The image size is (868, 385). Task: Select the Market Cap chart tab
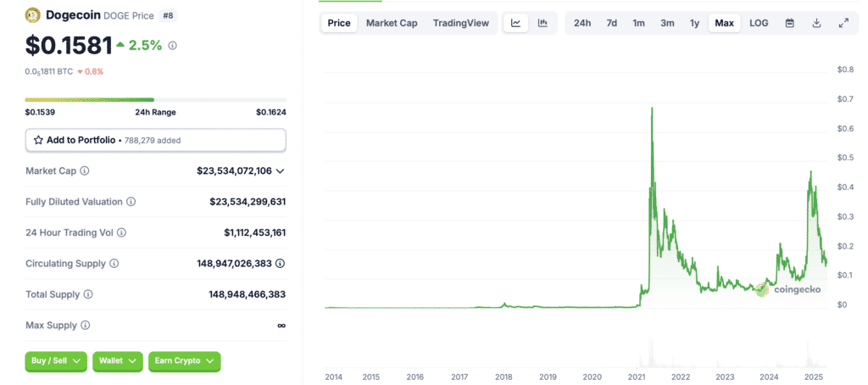[x=392, y=23]
